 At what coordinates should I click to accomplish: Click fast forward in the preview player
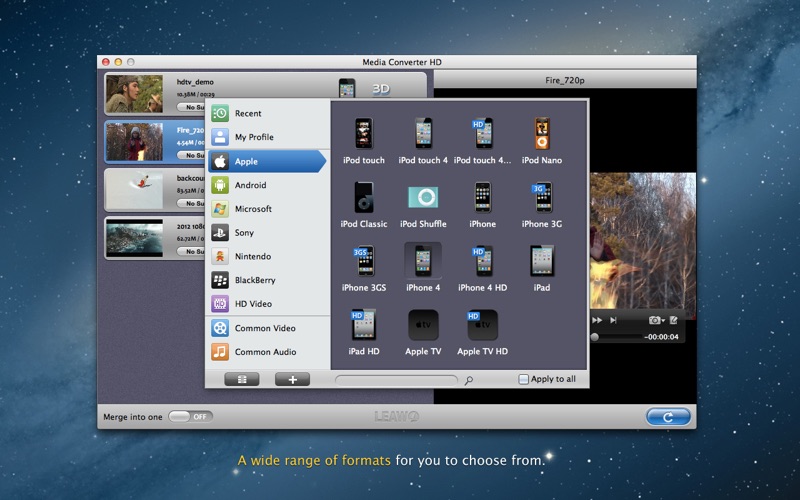(x=596, y=320)
